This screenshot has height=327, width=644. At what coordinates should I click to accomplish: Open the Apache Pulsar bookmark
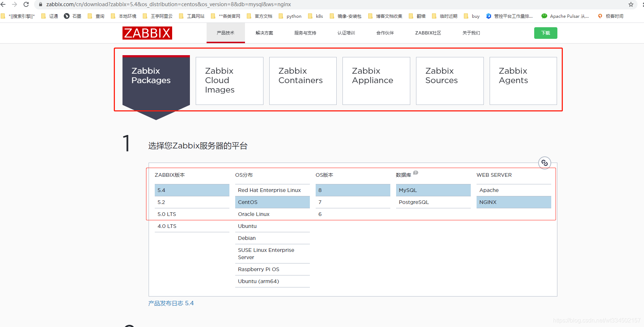pos(565,16)
